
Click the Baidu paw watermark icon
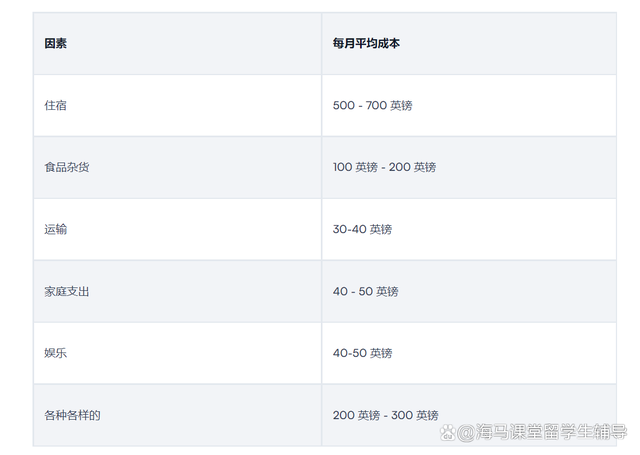tap(448, 432)
